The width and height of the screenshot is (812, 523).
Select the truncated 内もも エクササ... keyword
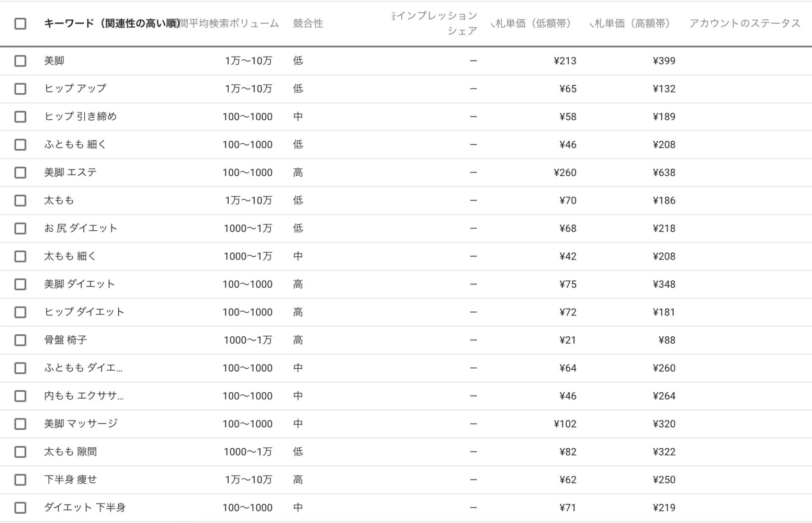click(x=84, y=396)
